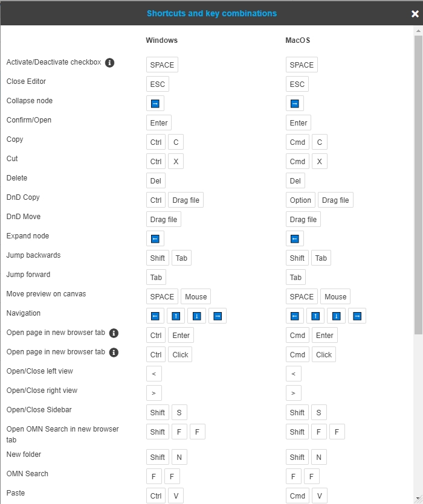
Task: Close the Shortcuts and key combinations dialog
Action: (x=415, y=13)
